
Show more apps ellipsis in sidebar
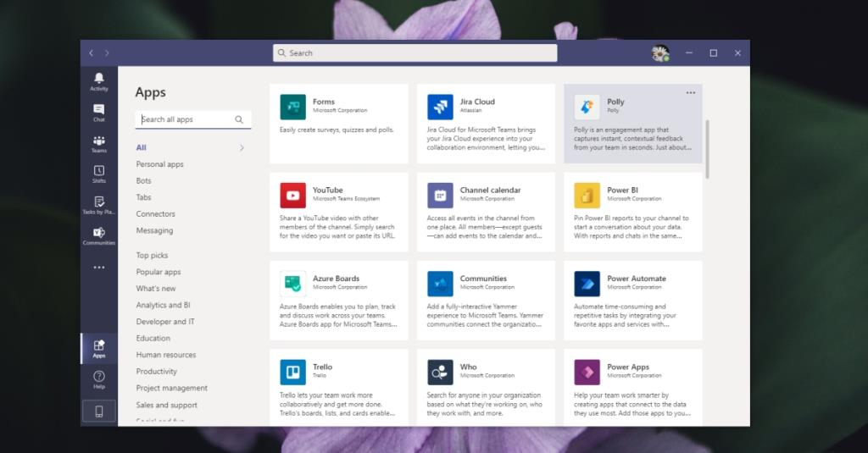click(99, 268)
